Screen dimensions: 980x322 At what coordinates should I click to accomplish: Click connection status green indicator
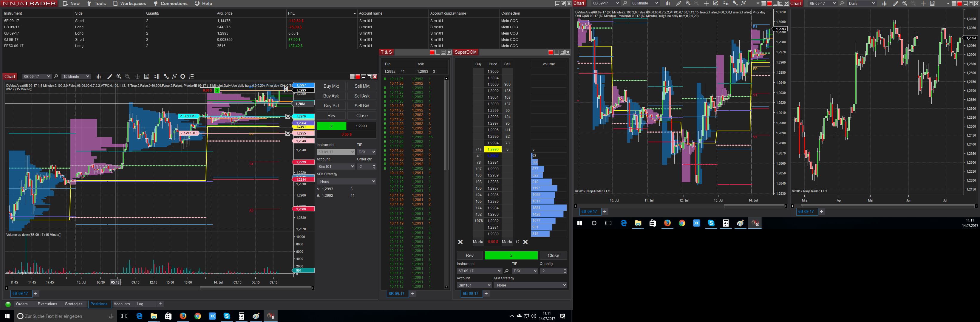pyautogui.click(x=8, y=304)
